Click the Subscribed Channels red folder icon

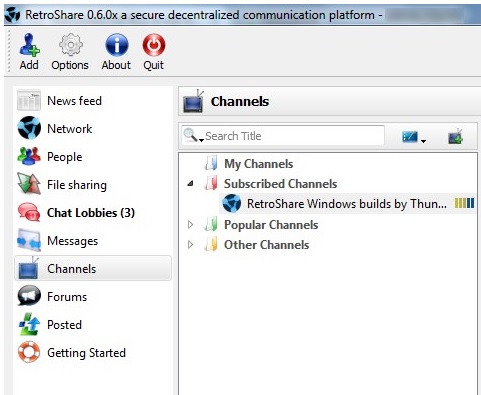211,183
